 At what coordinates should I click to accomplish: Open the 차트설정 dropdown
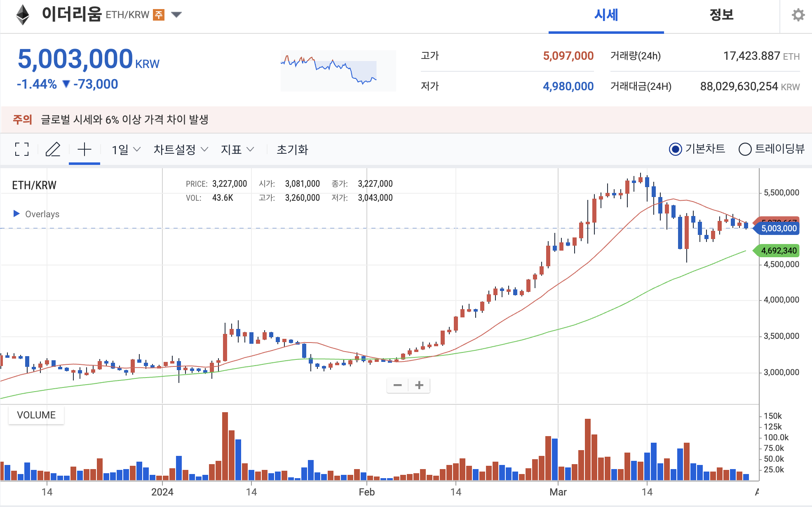tap(181, 149)
